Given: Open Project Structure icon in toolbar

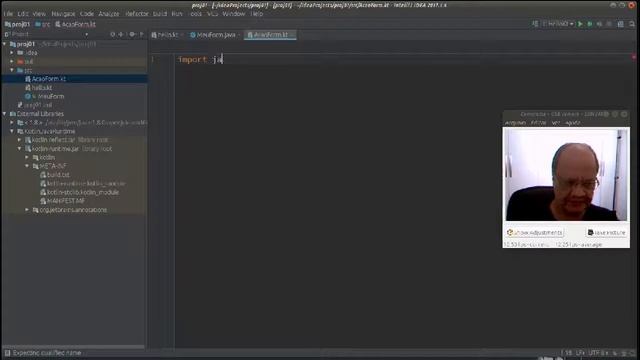Looking at the screenshot, I should click(x=620, y=24).
